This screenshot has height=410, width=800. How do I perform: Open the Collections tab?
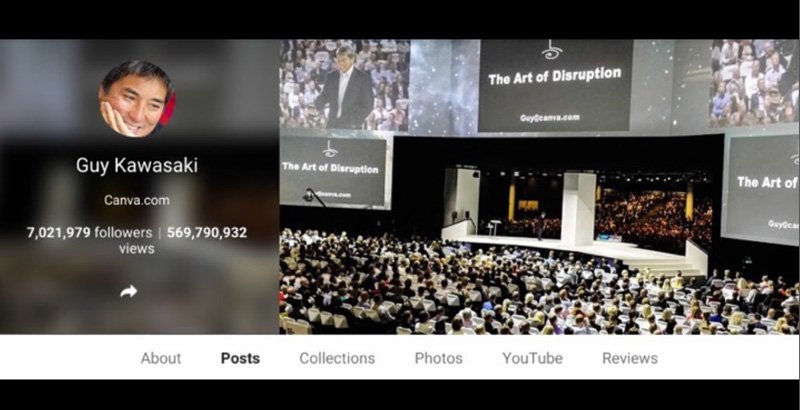337,358
